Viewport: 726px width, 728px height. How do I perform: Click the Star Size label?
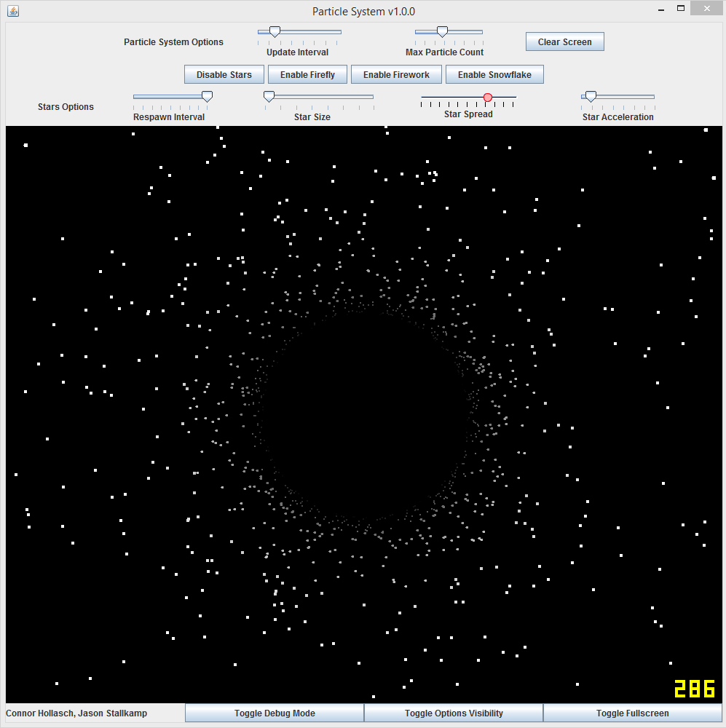coord(312,117)
